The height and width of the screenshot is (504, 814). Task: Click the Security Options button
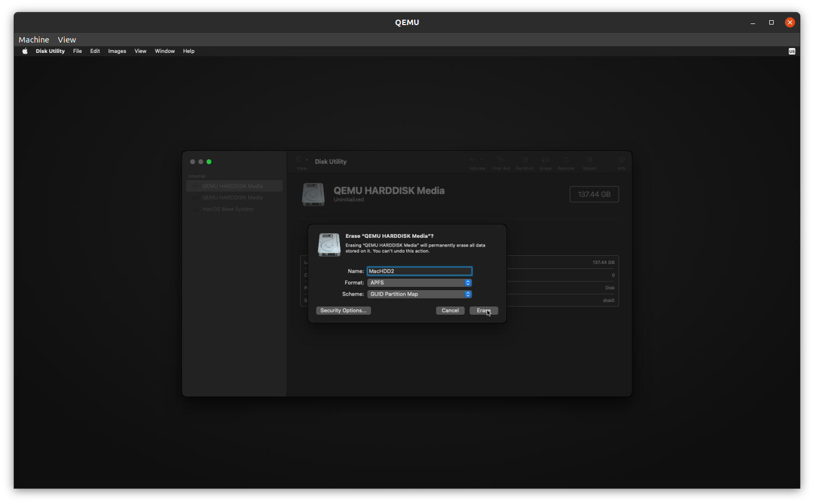coord(343,310)
